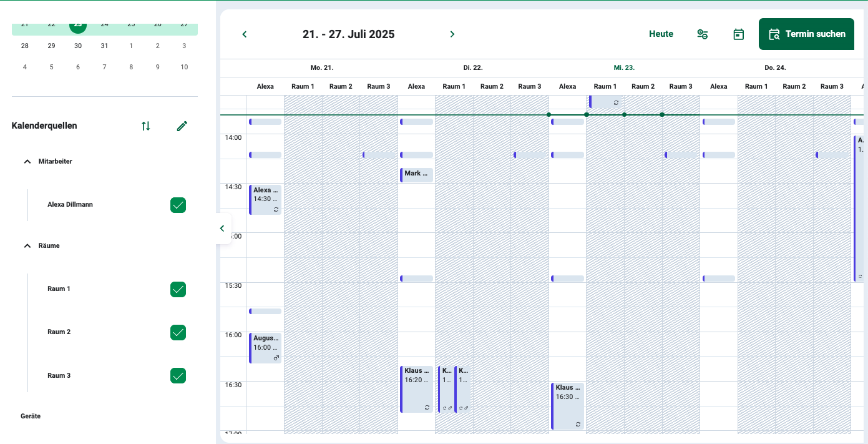Click the Di. 22. day header
The width and height of the screenshot is (868, 444).
point(473,67)
